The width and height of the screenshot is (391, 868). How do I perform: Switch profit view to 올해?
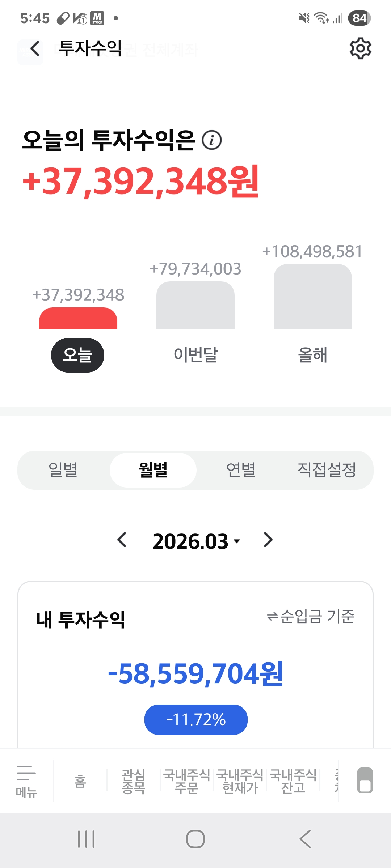coord(312,355)
